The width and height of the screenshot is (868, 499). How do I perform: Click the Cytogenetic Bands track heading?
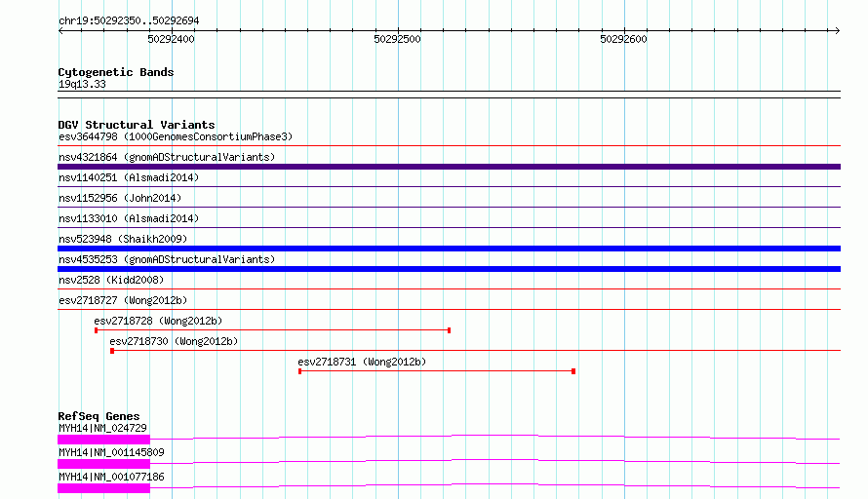click(116, 72)
